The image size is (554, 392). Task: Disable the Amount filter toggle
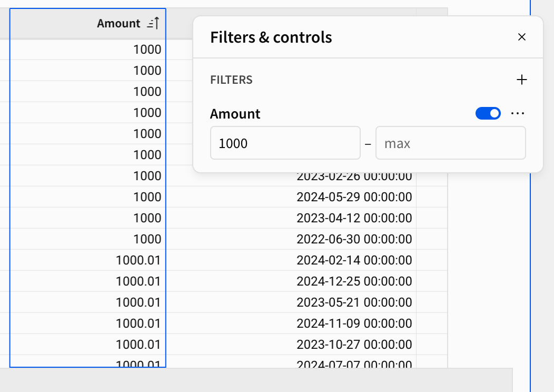coord(488,113)
